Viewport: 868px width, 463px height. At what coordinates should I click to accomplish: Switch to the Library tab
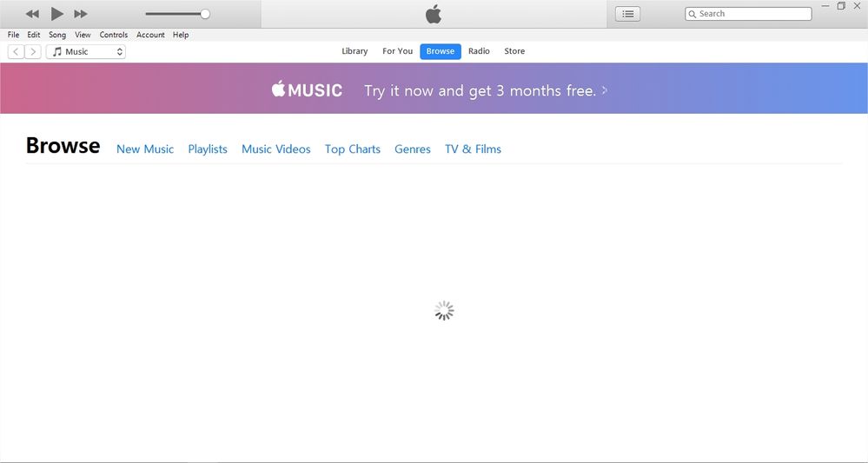coord(354,51)
